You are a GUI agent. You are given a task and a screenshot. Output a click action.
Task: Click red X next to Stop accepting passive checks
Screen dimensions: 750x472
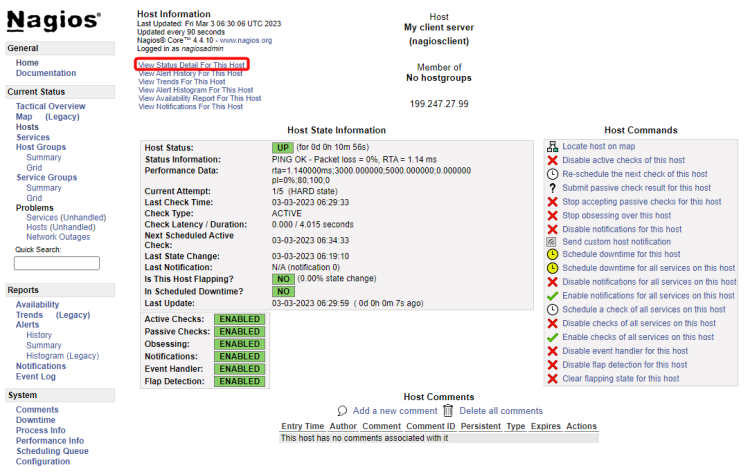pyautogui.click(x=552, y=202)
